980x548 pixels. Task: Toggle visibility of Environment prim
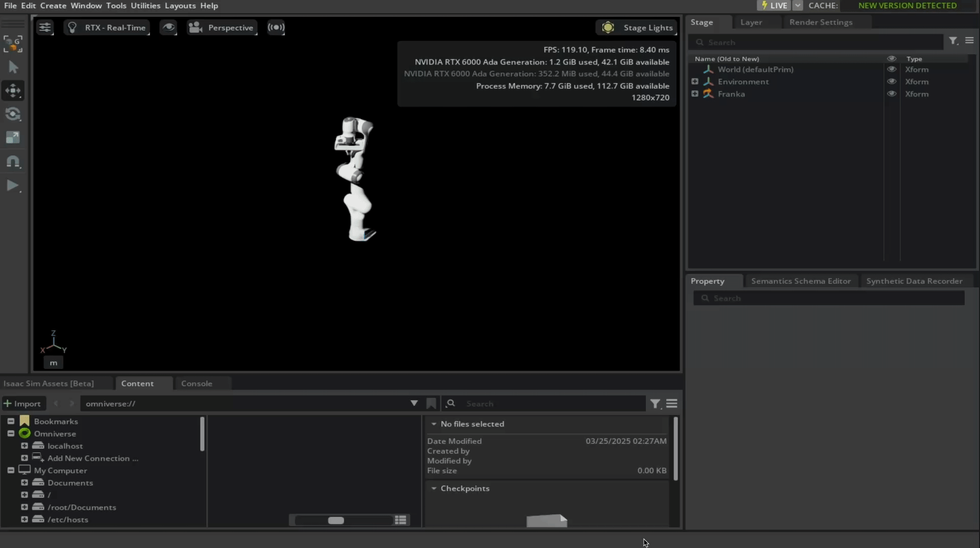pyautogui.click(x=892, y=82)
